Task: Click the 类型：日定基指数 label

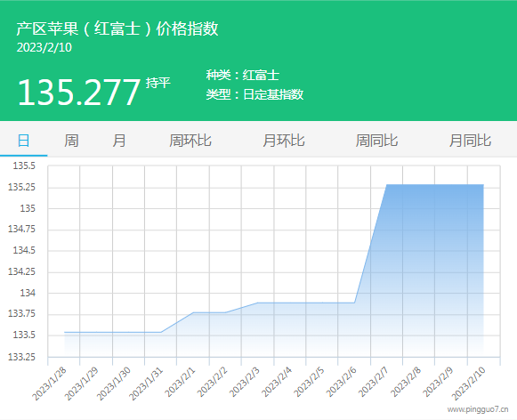Action: (254, 94)
